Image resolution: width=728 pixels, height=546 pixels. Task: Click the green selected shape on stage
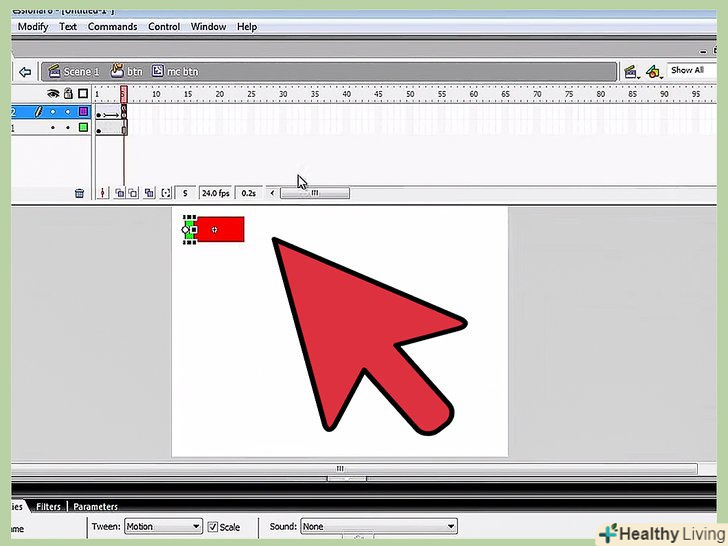click(x=189, y=230)
